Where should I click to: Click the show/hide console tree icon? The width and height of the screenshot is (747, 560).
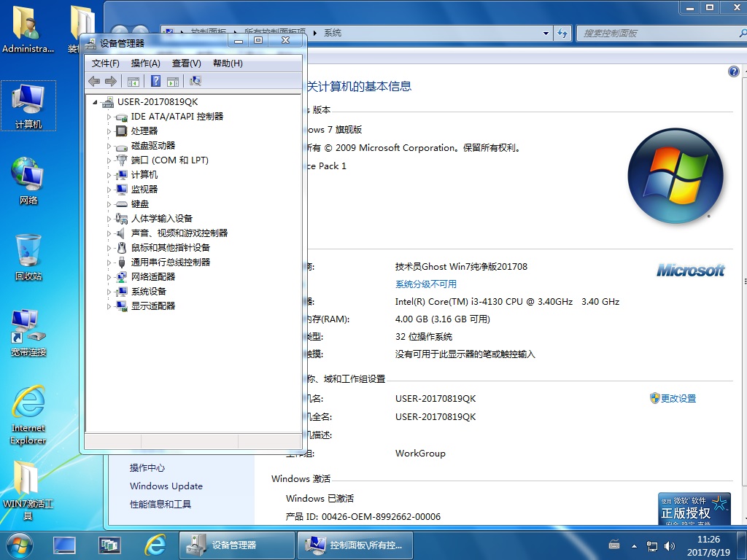133,82
